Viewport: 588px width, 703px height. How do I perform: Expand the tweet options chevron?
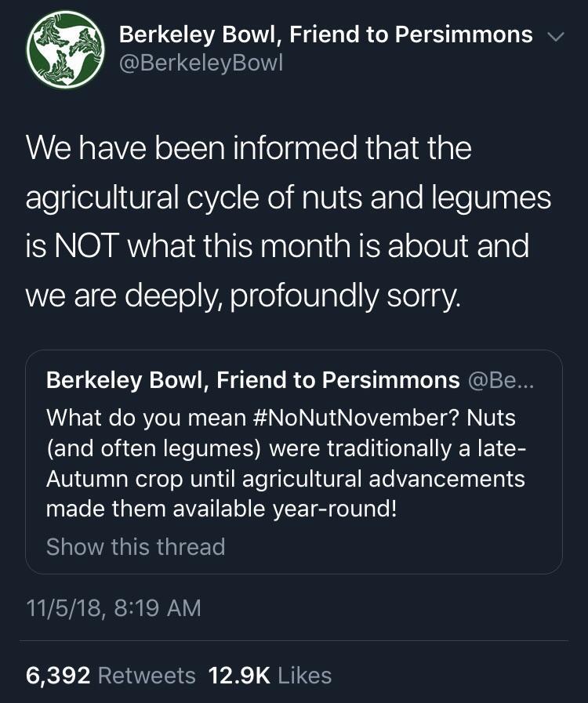[x=554, y=36]
